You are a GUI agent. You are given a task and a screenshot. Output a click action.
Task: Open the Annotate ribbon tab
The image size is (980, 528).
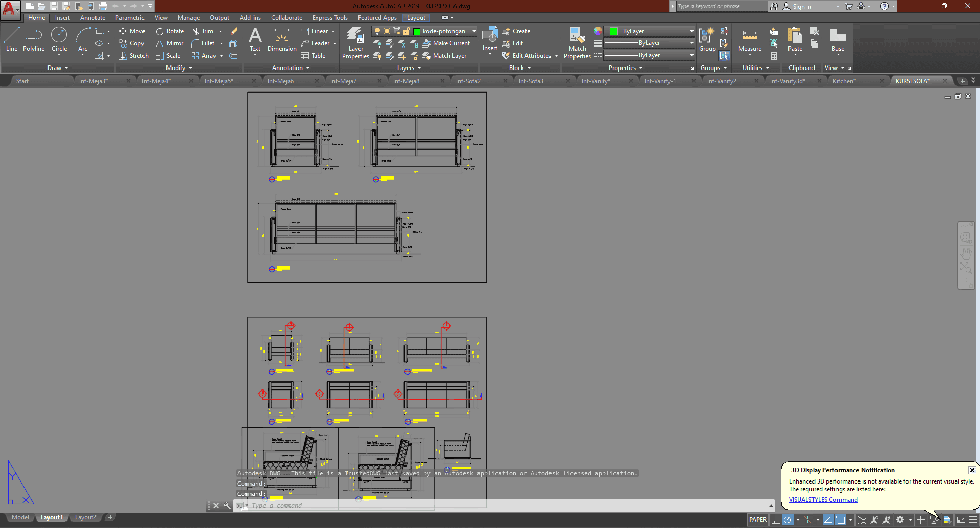tap(92, 18)
